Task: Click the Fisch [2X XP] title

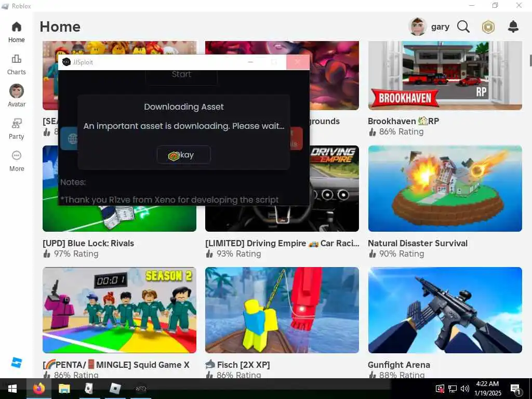Action: click(x=237, y=365)
